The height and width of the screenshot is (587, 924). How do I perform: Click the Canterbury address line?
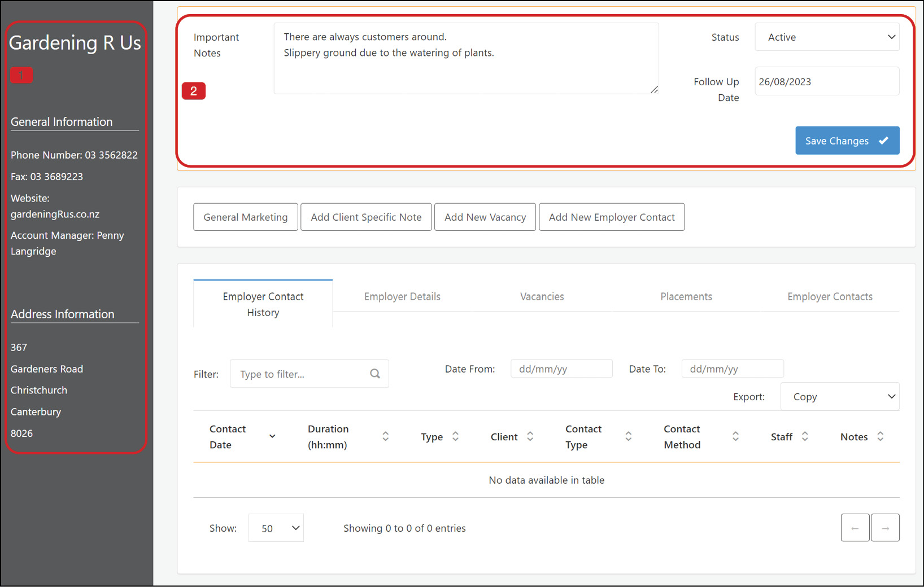point(36,411)
